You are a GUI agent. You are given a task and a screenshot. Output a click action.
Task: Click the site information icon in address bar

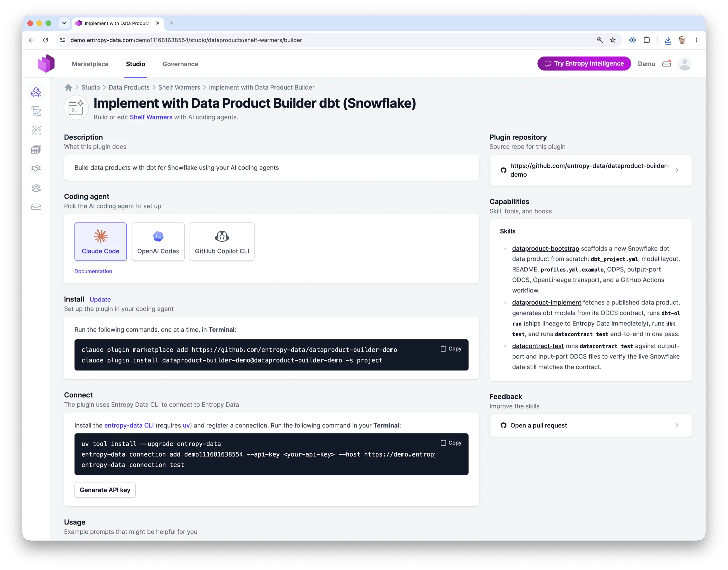click(62, 40)
